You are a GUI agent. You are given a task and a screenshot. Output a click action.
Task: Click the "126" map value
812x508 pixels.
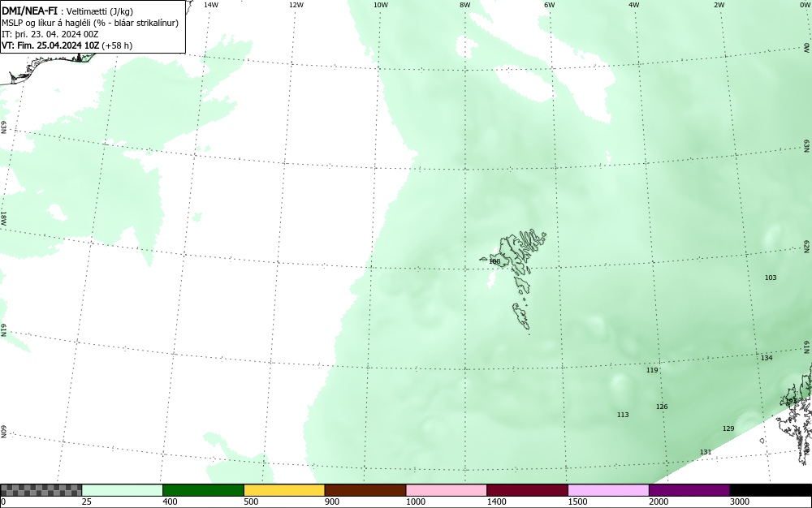tap(662, 407)
